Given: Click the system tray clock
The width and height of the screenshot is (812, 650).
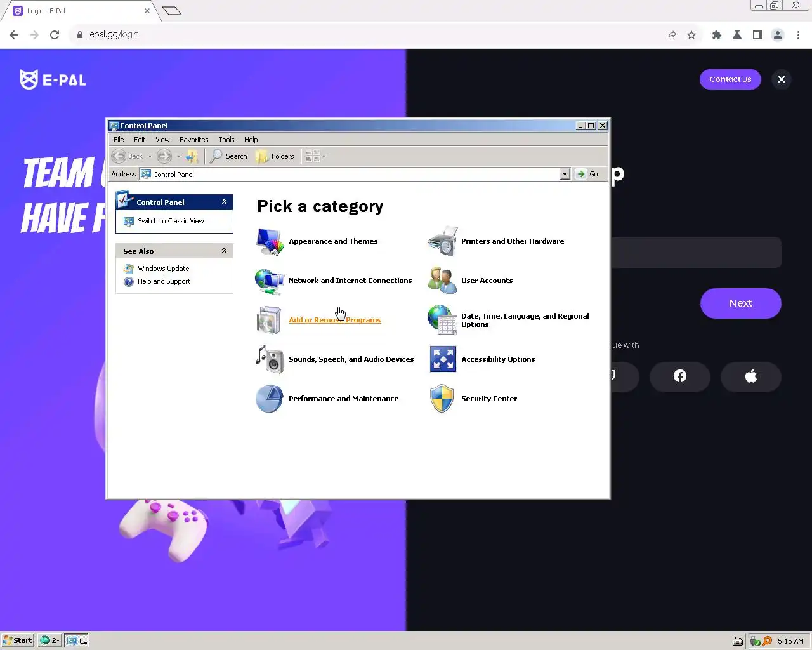Looking at the screenshot, I should pos(790,641).
